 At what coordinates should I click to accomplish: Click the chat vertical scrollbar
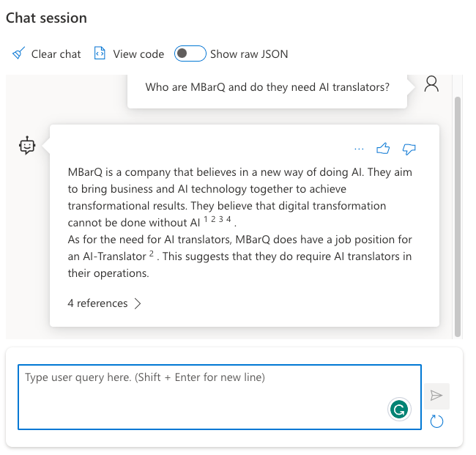point(458,212)
